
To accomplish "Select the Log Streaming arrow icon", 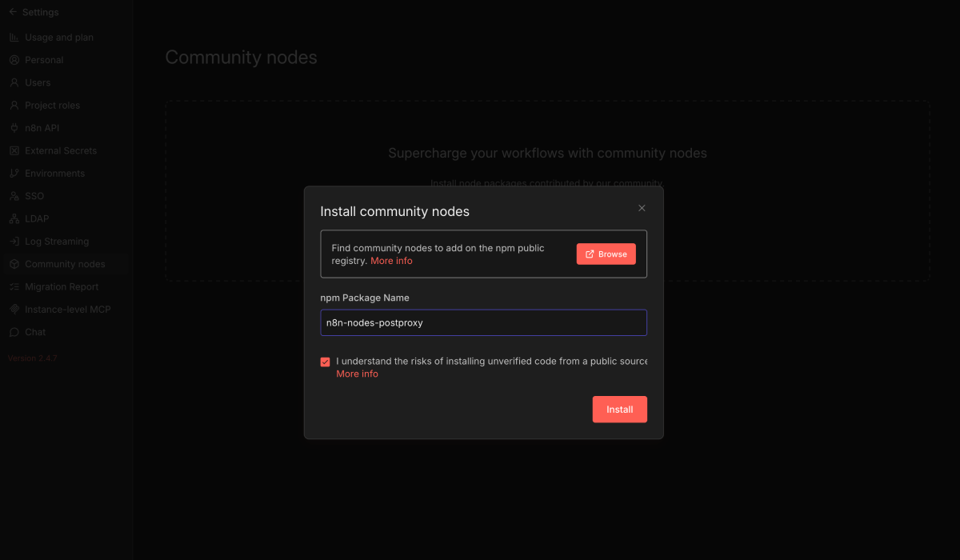I will (14, 241).
